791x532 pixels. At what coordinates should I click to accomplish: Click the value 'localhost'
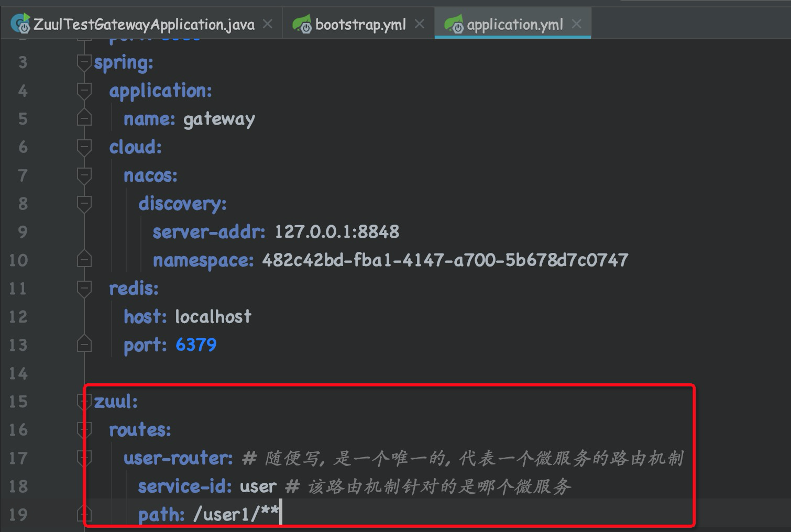213,317
